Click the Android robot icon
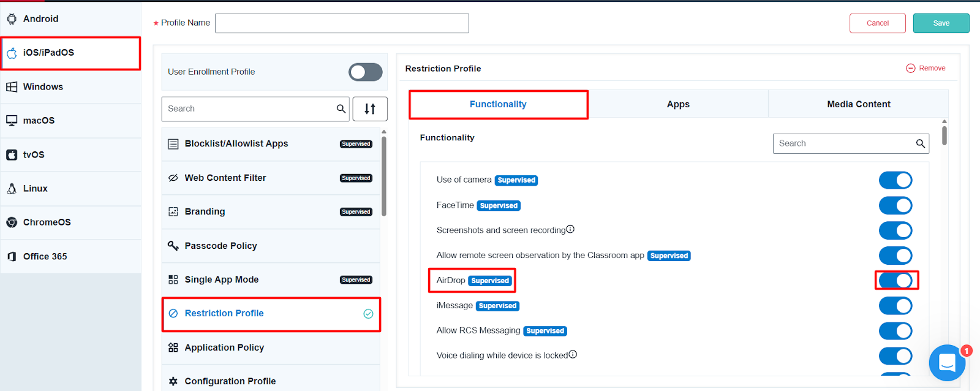Viewport: 980px width, 391px height. (x=12, y=19)
